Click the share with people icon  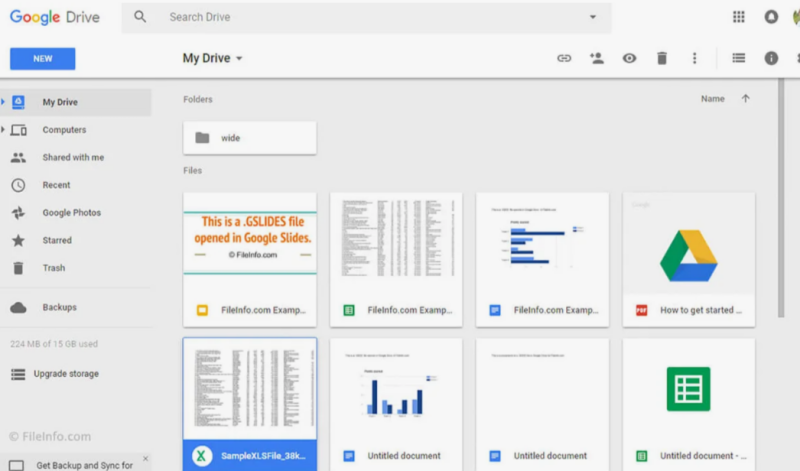(x=597, y=58)
